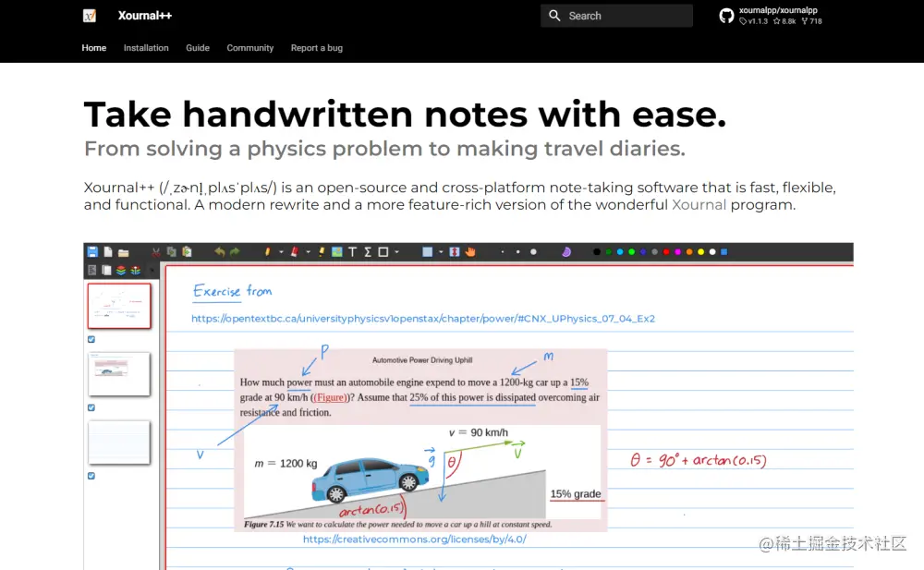This screenshot has height=570, width=924.
Task: Pick the white color swatch
Action: pyautogui.click(x=712, y=251)
